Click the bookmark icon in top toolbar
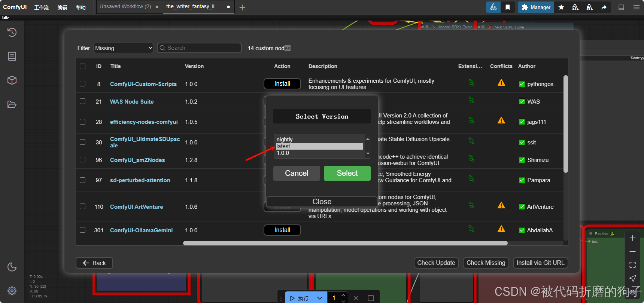Image resolution: width=644 pixels, height=303 pixels. tap(508, 7)
